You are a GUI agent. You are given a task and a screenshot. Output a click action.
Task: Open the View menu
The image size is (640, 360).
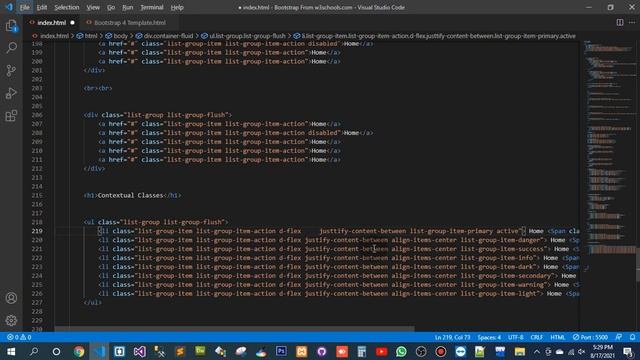tap(93, 7)
